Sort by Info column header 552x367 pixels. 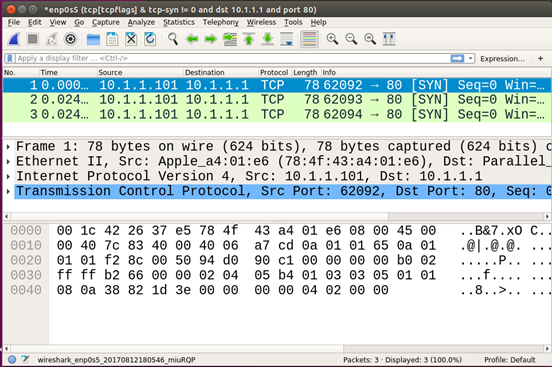click(436, 72)
